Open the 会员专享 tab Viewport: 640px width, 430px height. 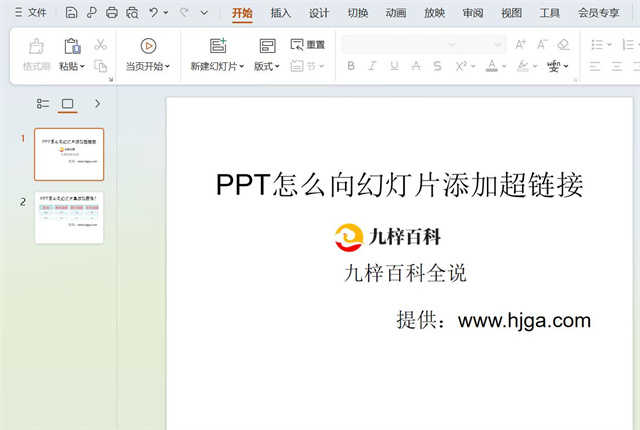[x=598, y=13]
